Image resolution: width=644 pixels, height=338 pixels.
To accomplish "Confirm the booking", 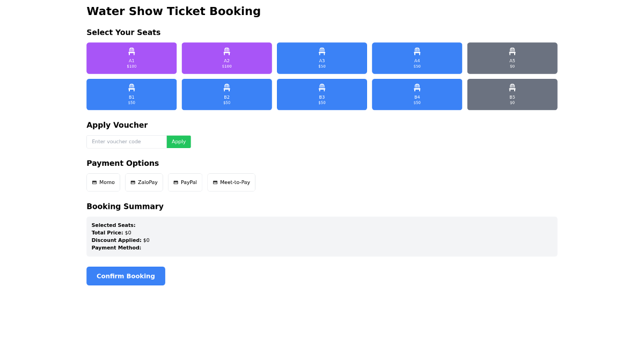I will point(126,276).
